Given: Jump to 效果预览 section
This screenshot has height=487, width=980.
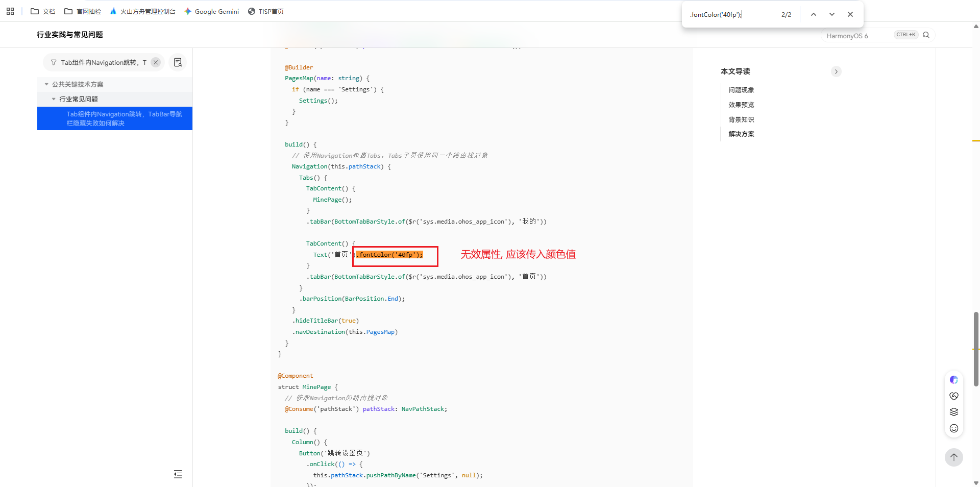Looking at the screenshot, I should tap(741, 105).
